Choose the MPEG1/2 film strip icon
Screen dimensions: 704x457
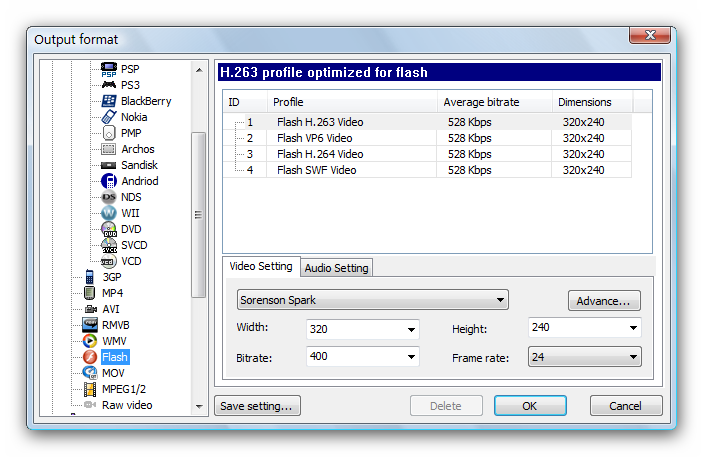[90, 389]
